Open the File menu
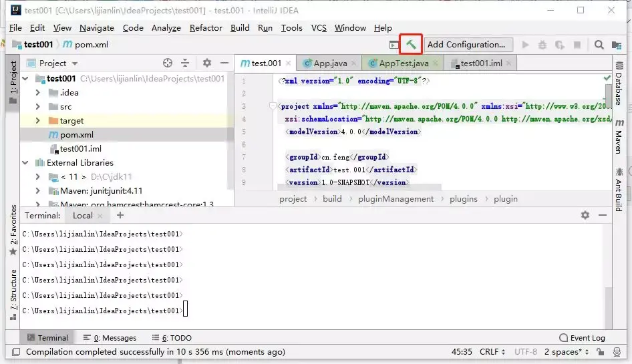Viewport: 632px width, 364px height. (15, 28)
